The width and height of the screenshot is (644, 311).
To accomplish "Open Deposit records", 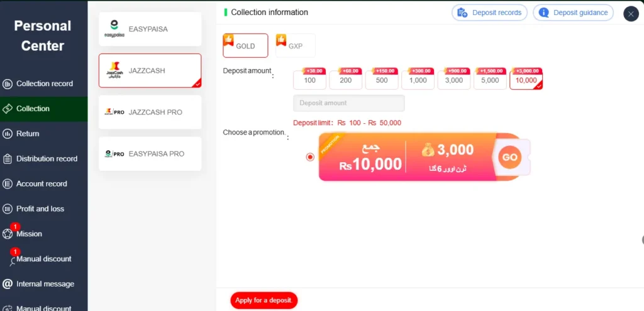I will 489,13.
